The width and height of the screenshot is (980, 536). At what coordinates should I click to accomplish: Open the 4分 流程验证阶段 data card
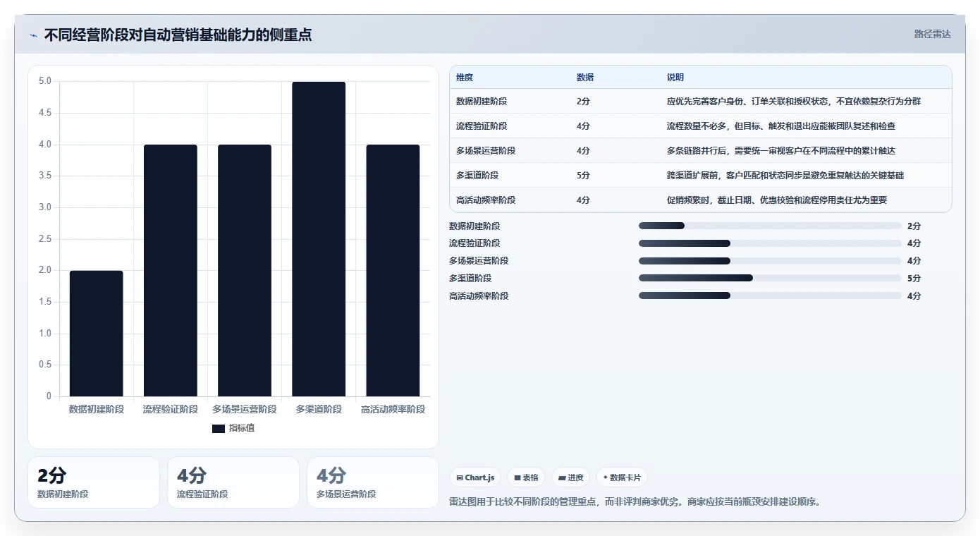[x=233, y=482]
